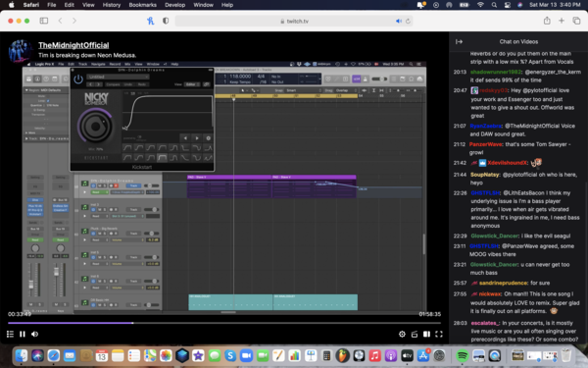Screen dimensions: 588x368
Task: Show the Safari sidebar
Action: tap(44, 21)
